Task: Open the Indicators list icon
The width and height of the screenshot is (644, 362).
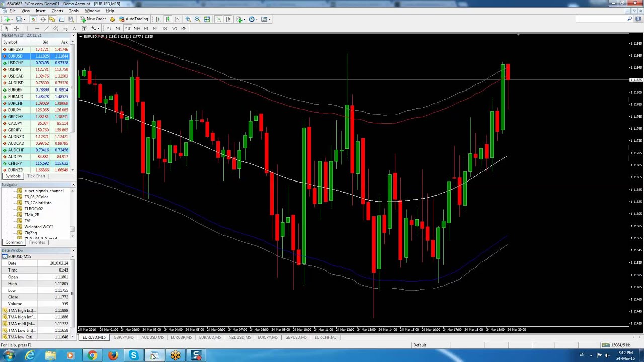Action: click(x=240, y=19)
